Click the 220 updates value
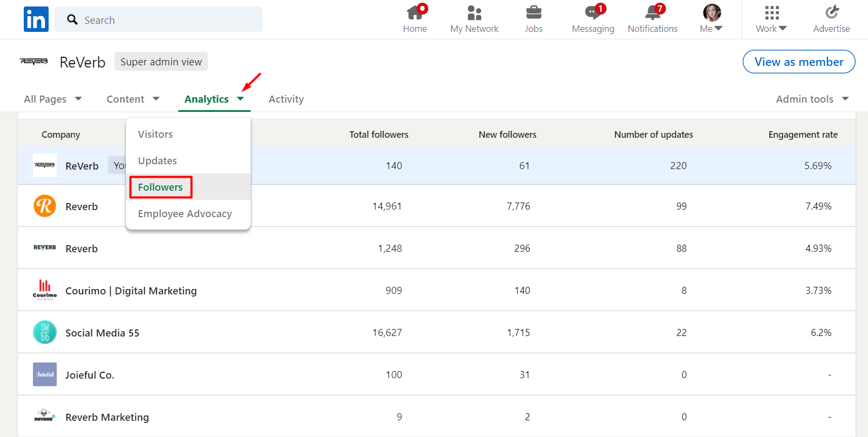The width and height of the screenshot is (868, 437). click(x=678, y=165)
